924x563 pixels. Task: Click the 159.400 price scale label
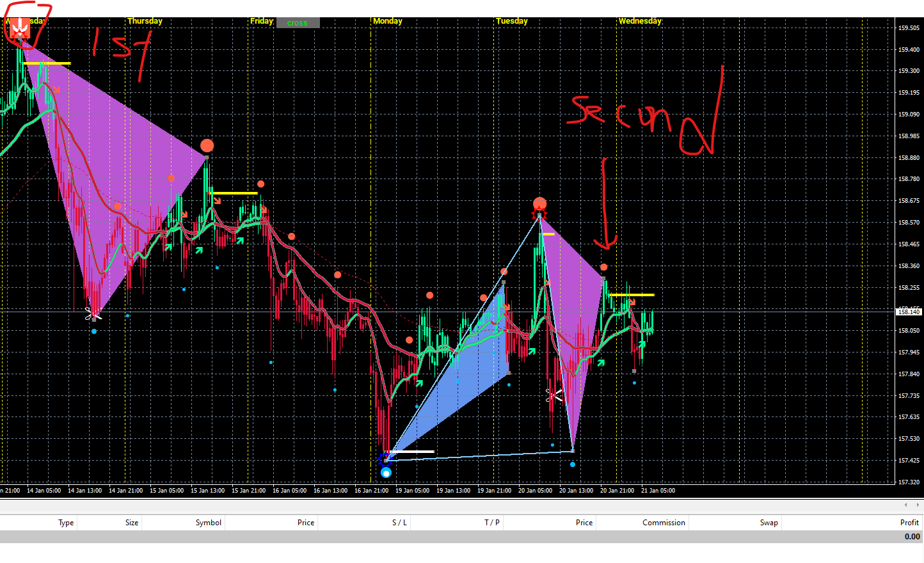click(x=909, y=50)
